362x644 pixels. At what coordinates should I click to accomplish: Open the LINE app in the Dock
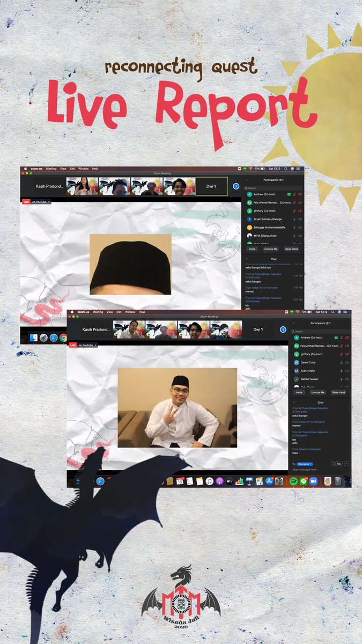click(x=304, y=481)
